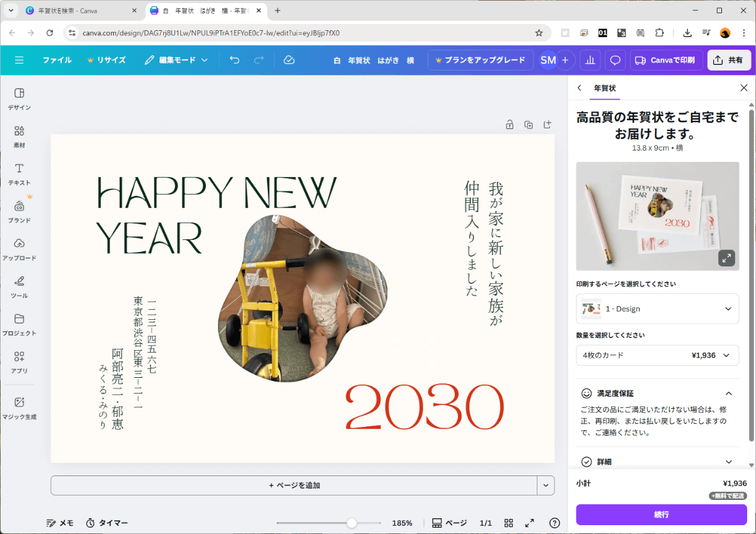
Task: Open a new browser tab
Action: [x=278, y=11]
